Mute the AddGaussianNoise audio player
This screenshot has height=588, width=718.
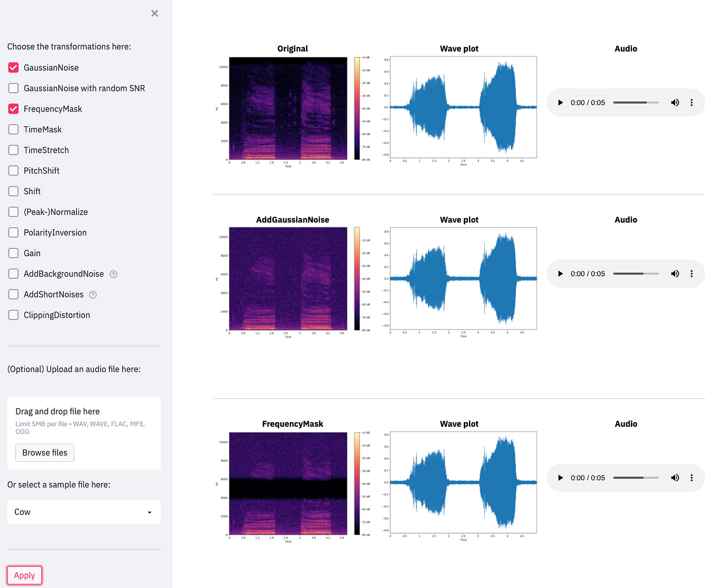click(x=675, y=274)
